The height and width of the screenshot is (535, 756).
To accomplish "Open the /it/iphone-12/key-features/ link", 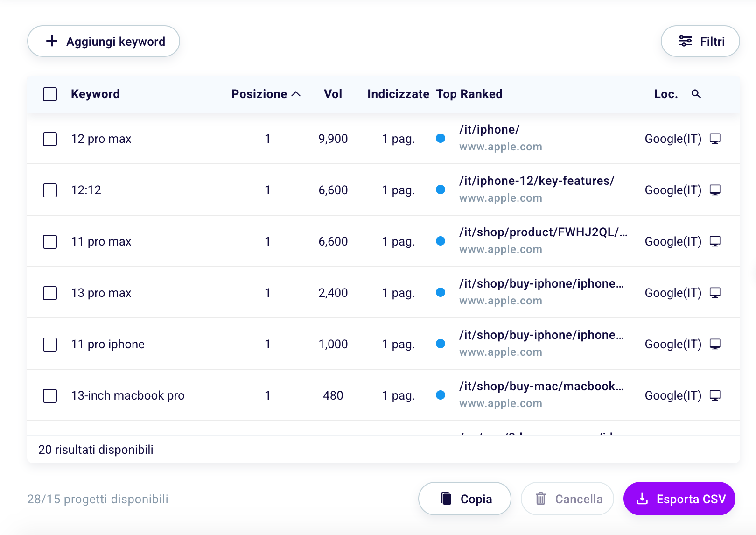I will (537, 181).
